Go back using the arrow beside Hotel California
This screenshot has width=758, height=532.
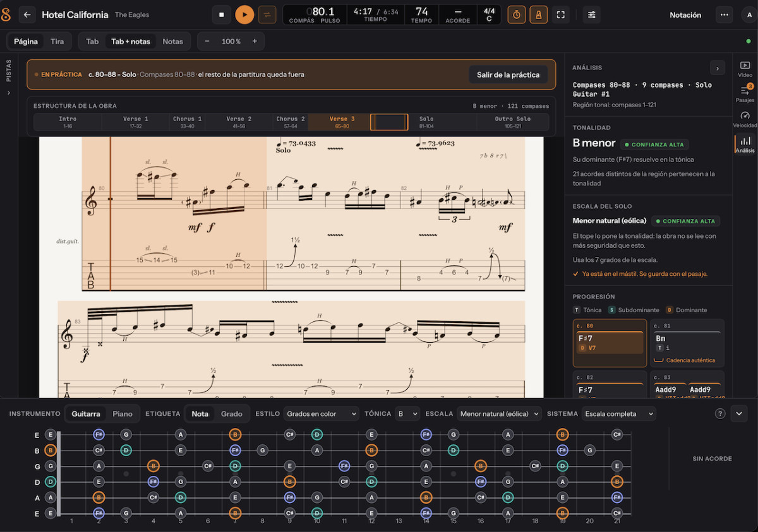(x=27, y=15)
